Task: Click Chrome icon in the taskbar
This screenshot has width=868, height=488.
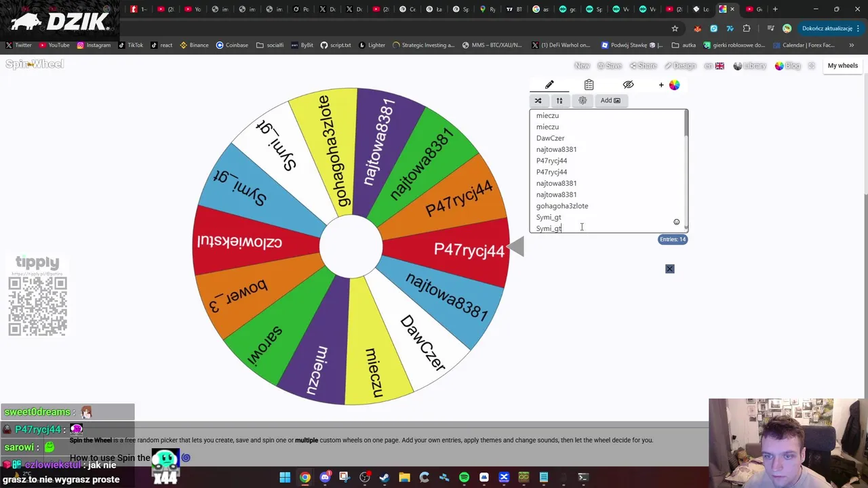Action: (x=305, y=477)
